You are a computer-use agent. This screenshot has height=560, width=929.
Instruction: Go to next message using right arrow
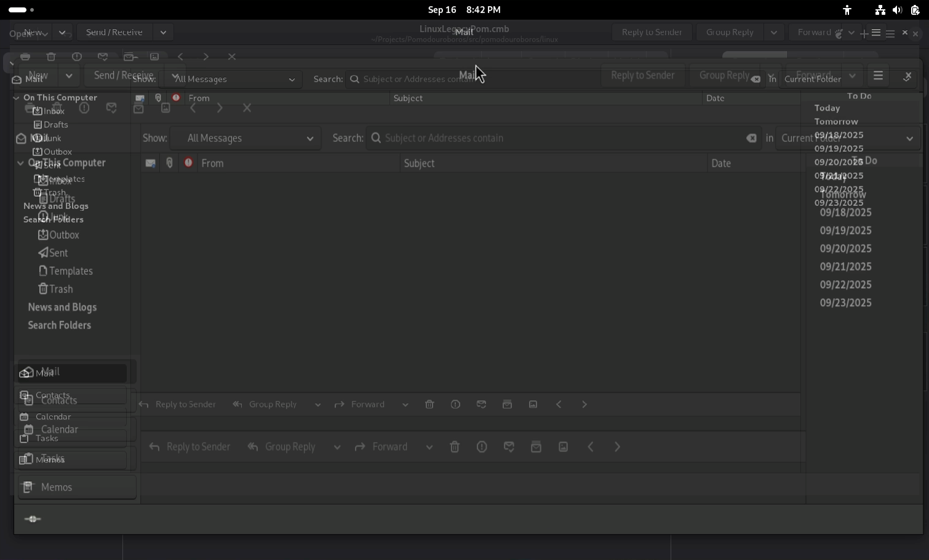coord(618,447)
